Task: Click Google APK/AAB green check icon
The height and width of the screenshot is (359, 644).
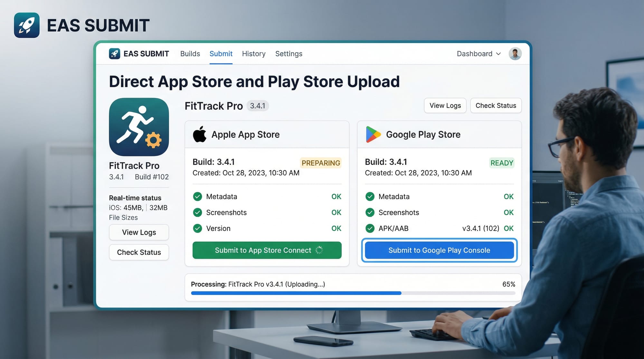Action: click(x=370, y=228)
